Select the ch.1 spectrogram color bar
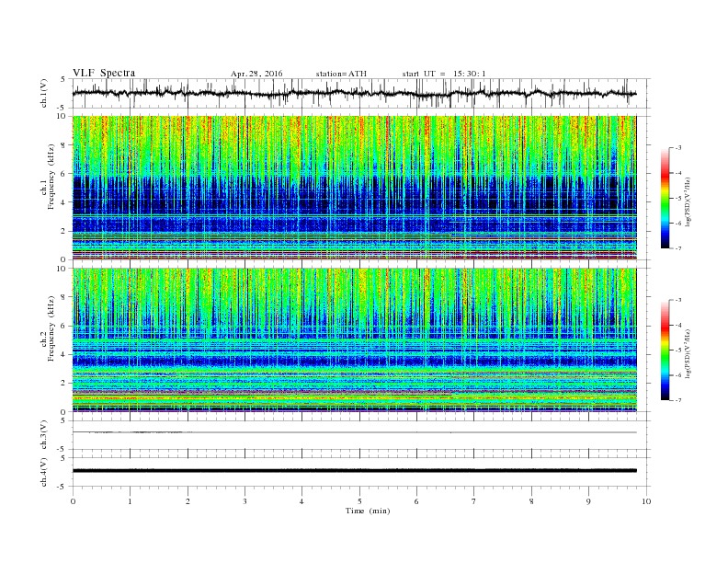 665,198
